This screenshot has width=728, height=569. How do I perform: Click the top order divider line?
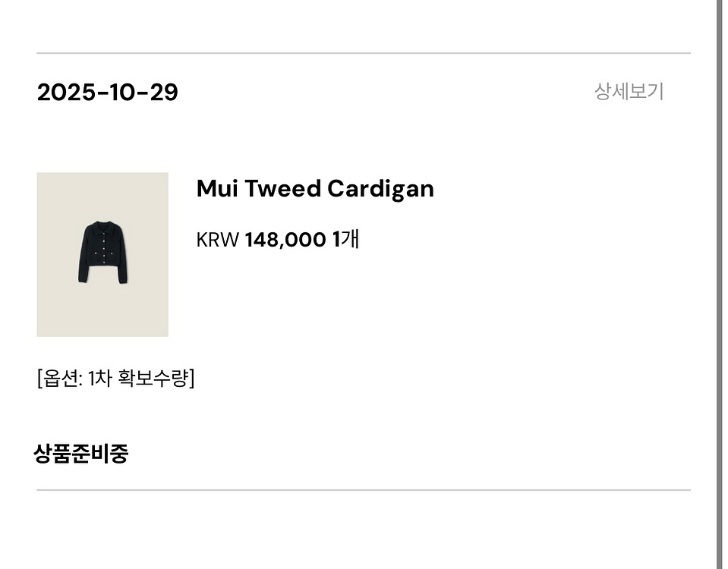pyautogui.click(x=364, y=52)
